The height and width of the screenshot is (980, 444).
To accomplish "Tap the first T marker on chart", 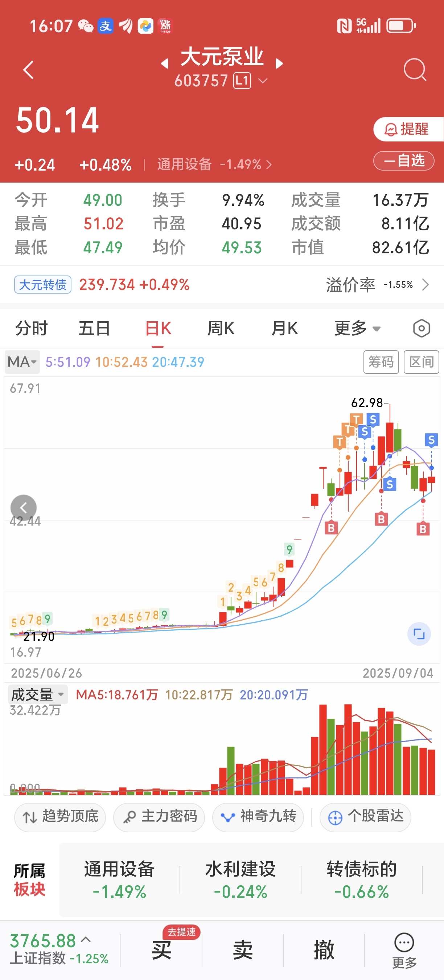I will click(340, 442).
